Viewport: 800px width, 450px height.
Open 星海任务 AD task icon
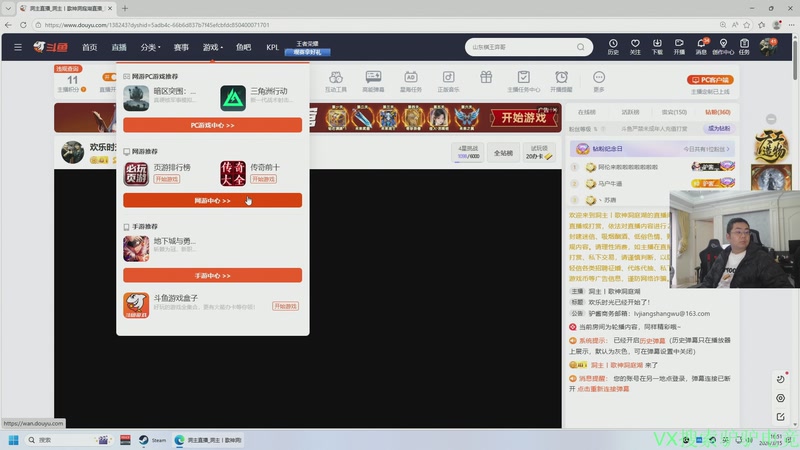[411, 82]
